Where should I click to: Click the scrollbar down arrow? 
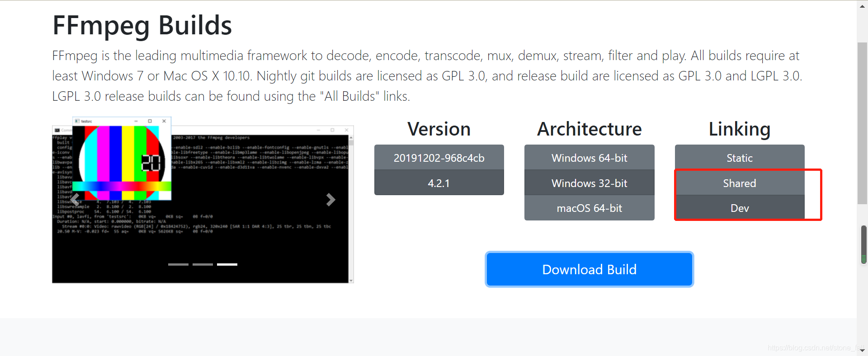[863, 350]
